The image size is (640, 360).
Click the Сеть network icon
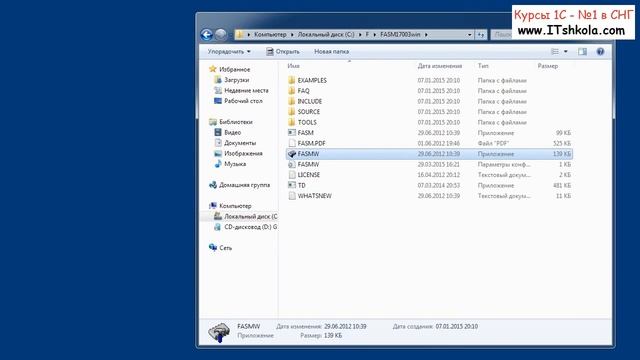pyautogui.click(x=213, y=248)
